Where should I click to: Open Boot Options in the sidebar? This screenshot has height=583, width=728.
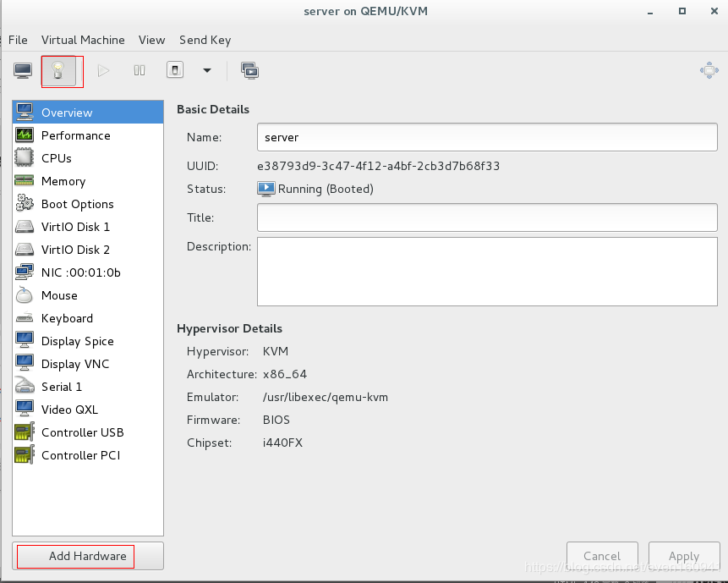[77, 204]
